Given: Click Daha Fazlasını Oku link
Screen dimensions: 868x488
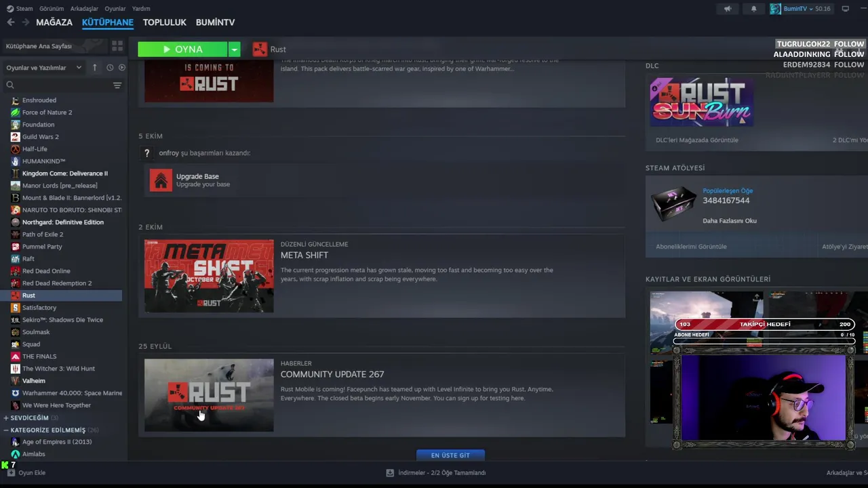Looking at the screenshot, I should [730, 221].
